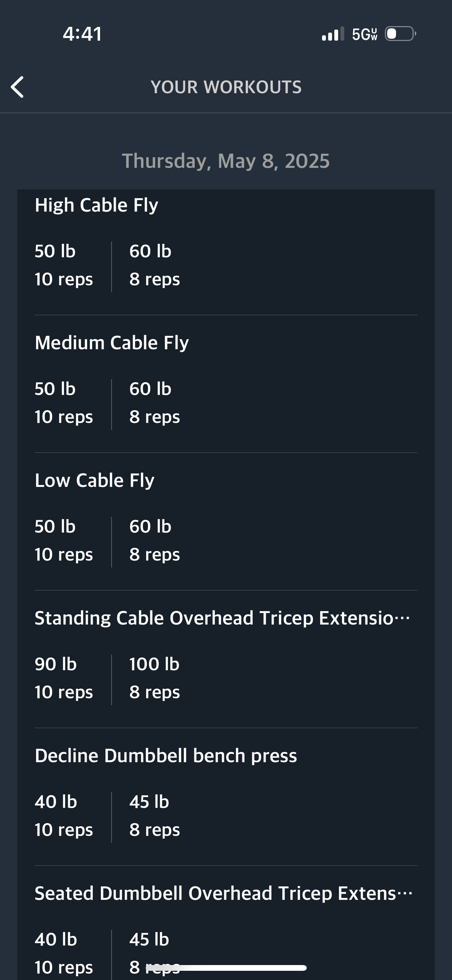Select the Thursday, May 8, 2025 date
The width and height of the screenshot is (452, 980).
pyautogui.click(x=226, y=161)
